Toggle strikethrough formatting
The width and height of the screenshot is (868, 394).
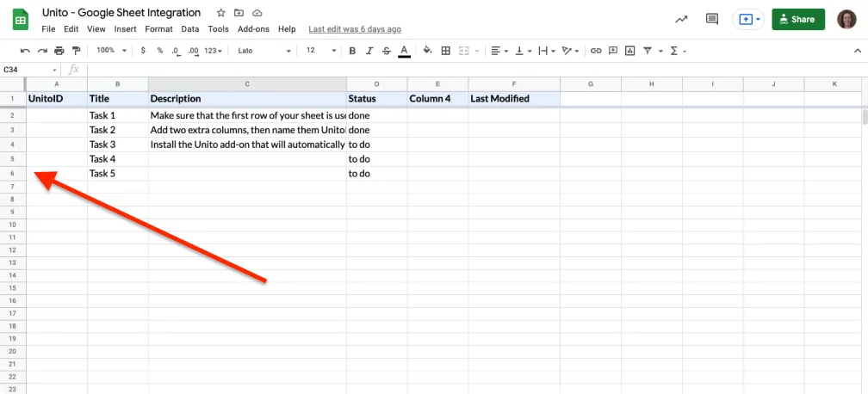pos(387,51)
